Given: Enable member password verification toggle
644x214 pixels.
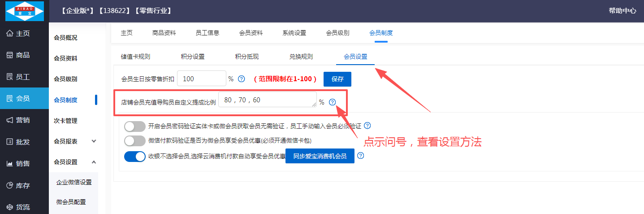Looking at the screenshot, I should tap(135, 126).
